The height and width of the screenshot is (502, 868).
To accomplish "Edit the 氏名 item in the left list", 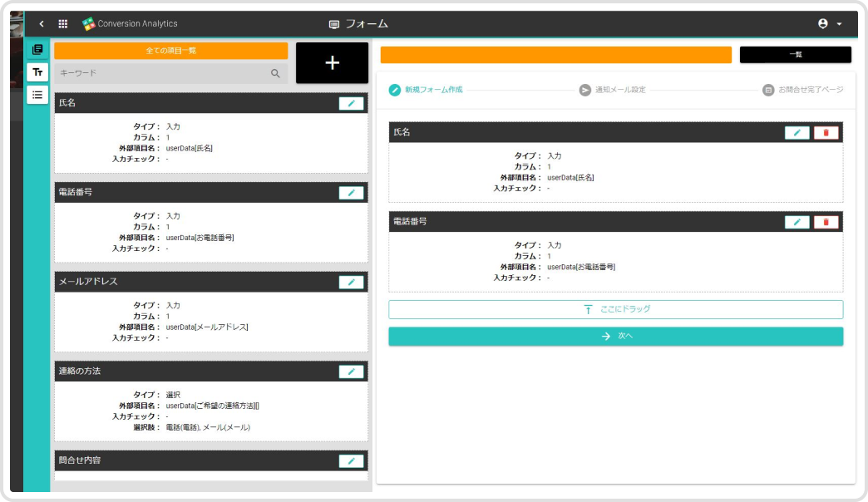I will pos(351,103).
